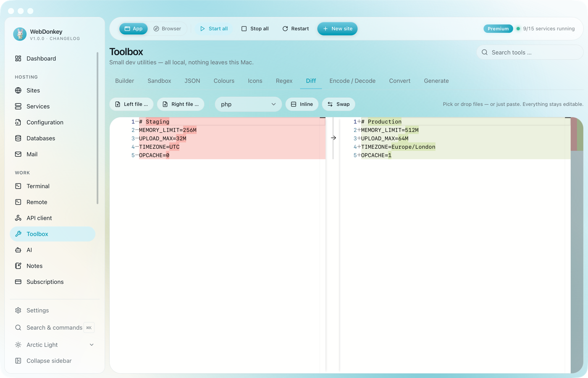588x378 pixels.
Task: Open the Convert tab
Action: [x=399, y=81]
